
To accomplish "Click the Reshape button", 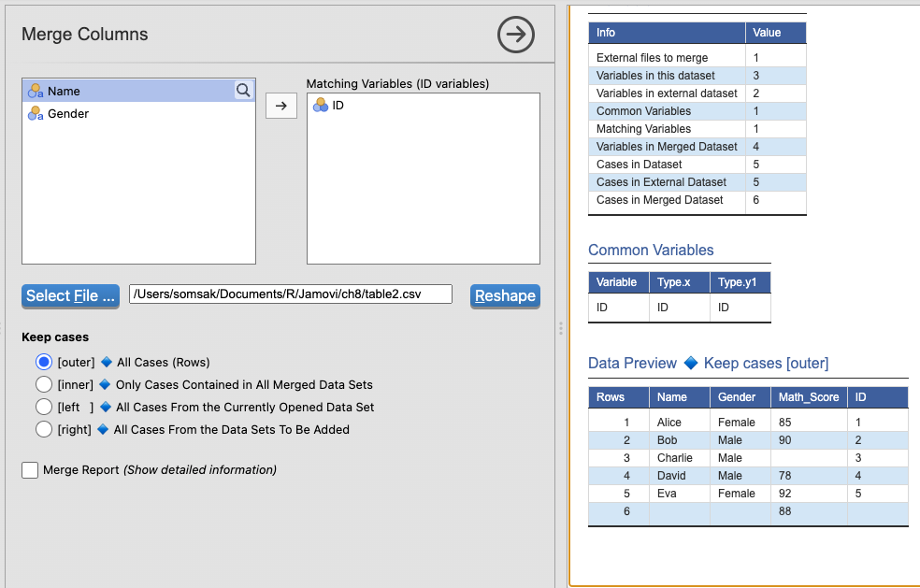I will 505,295.
